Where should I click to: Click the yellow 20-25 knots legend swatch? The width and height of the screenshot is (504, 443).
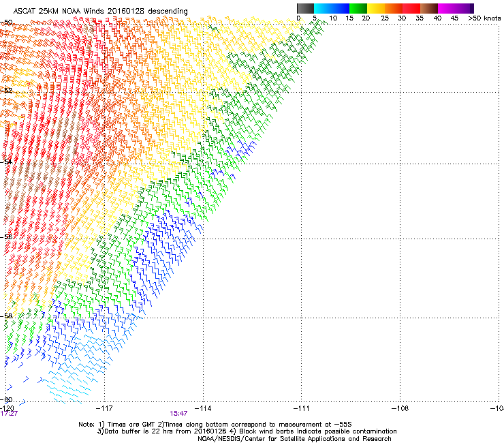pos(376,8)
